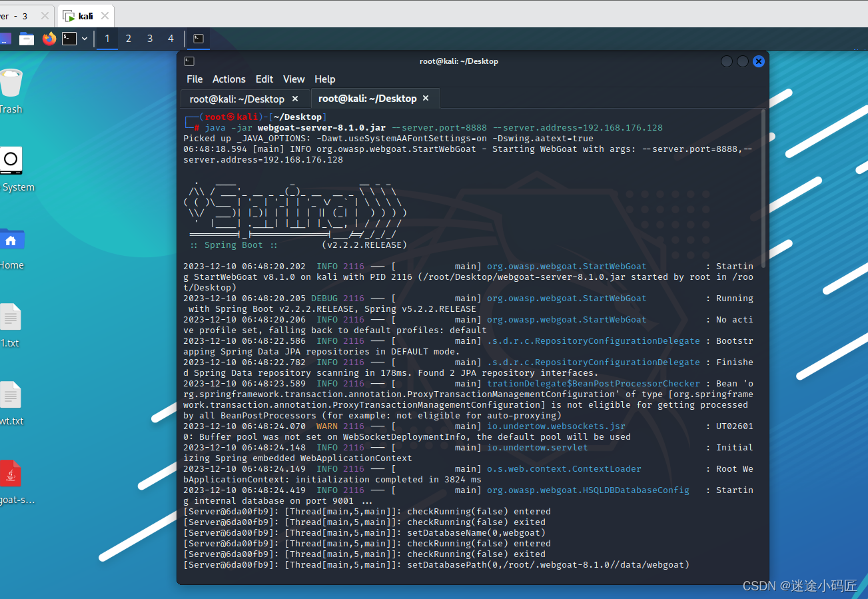868x599 pixels.
Task: Click the setDatabaseName(0,webgoat) log line
Action: click(x=364, y=533)
